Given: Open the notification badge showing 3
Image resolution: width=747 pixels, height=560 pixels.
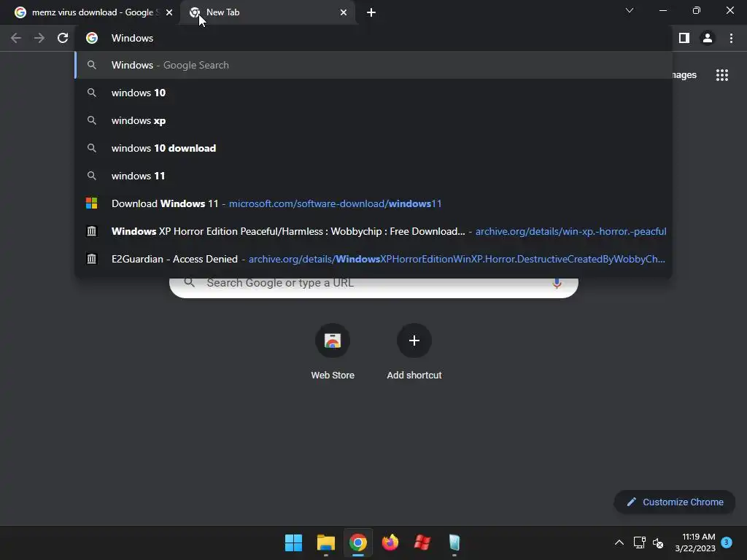Looking at the screenshot, I should point(727,542).
